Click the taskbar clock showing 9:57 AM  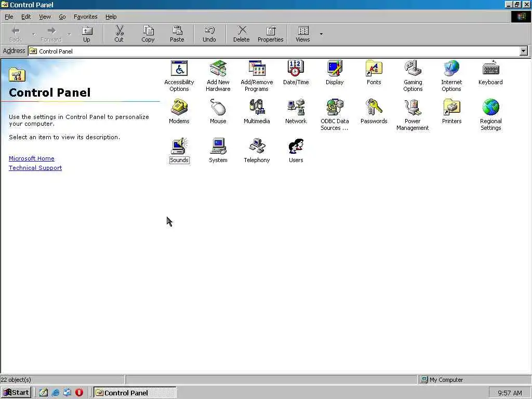(x=510, y=393)
